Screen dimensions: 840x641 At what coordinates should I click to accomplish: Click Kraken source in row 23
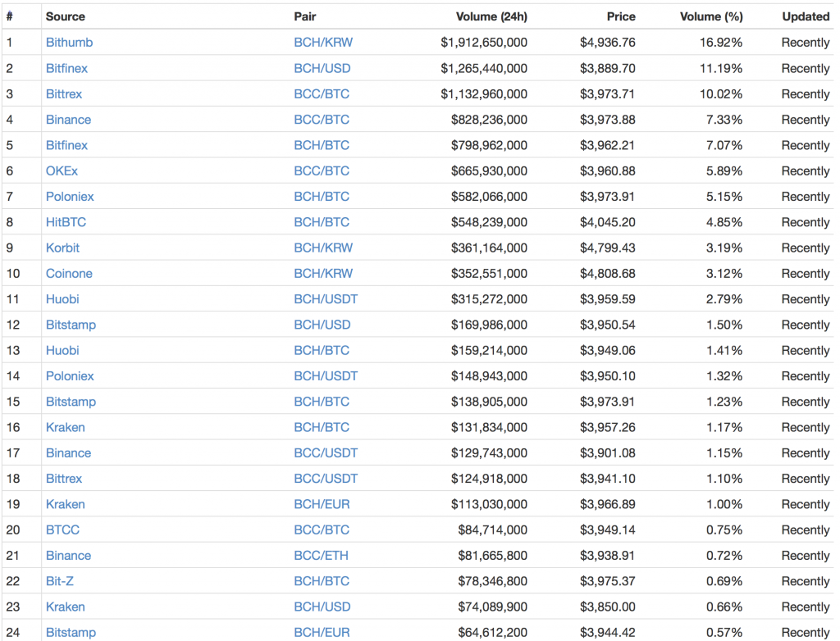tap(66, 607)
